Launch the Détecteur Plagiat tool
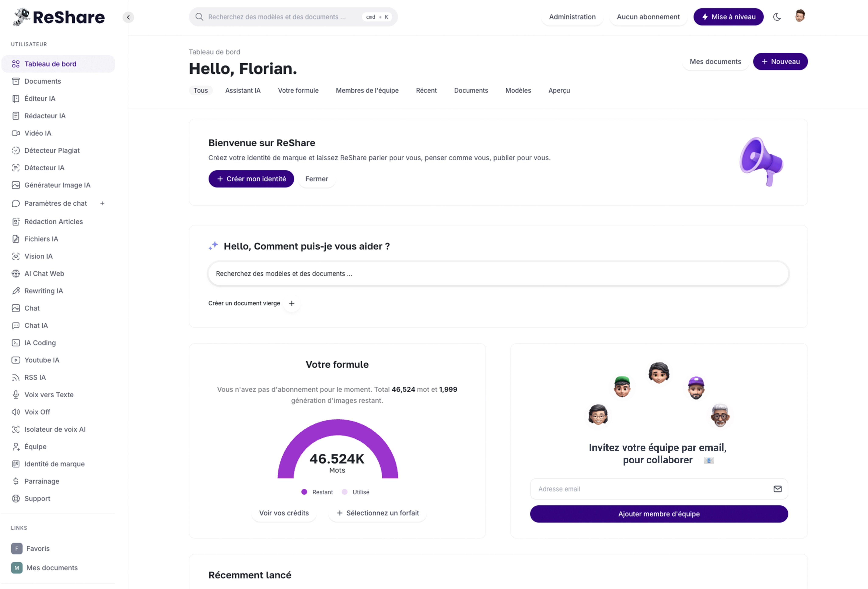This screenshot has width=868, height=589. (x=58, y=150)
